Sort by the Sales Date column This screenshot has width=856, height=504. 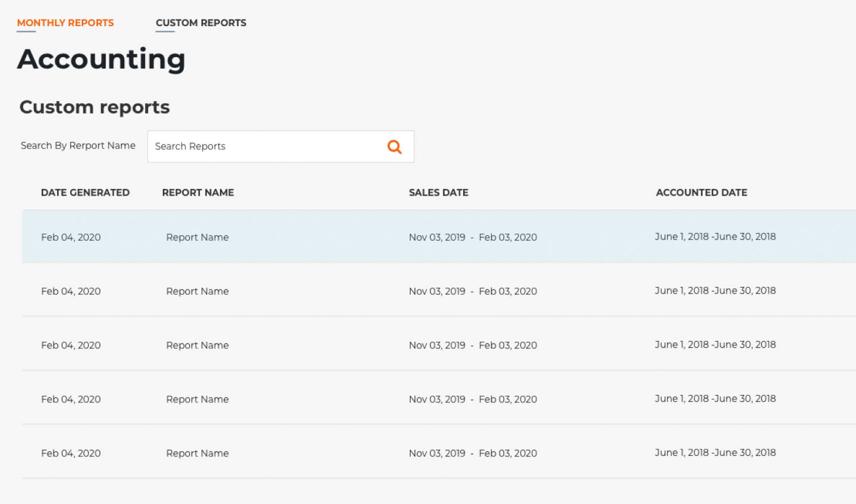(x=438, y=192)
